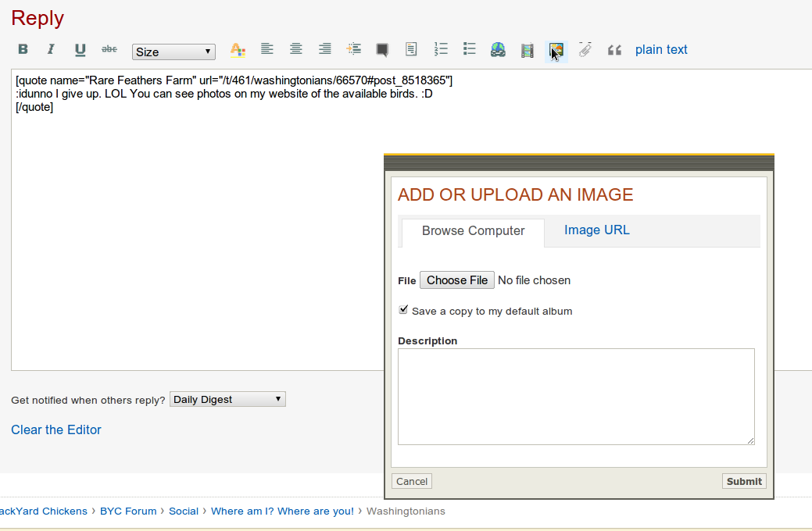Toggle bold formatting
812x531 pixels.
click(23, 49)
